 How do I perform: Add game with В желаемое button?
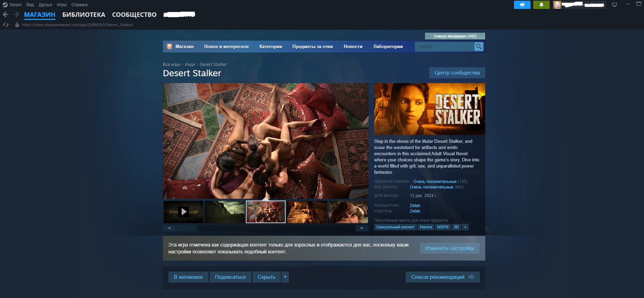pos(188,277)
